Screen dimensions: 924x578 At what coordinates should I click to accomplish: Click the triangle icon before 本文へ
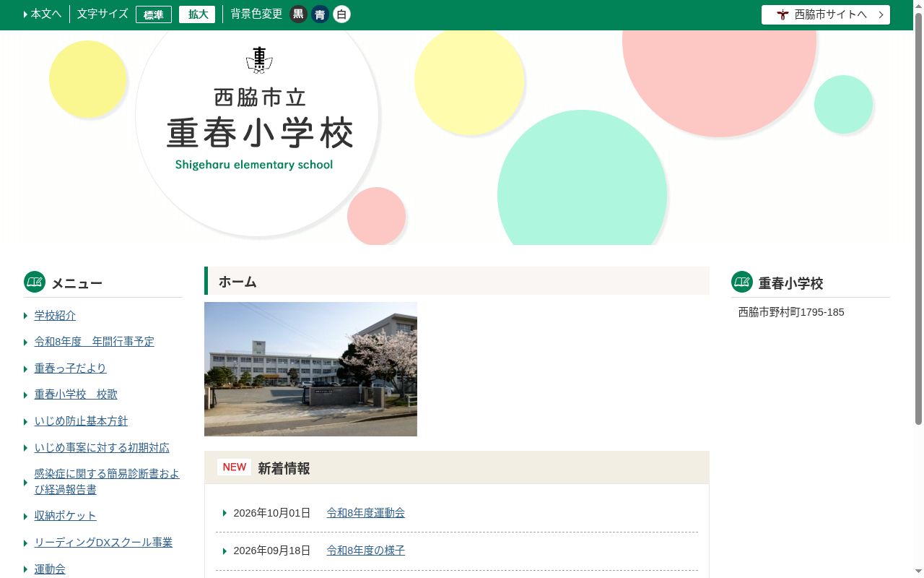(26, 14)
